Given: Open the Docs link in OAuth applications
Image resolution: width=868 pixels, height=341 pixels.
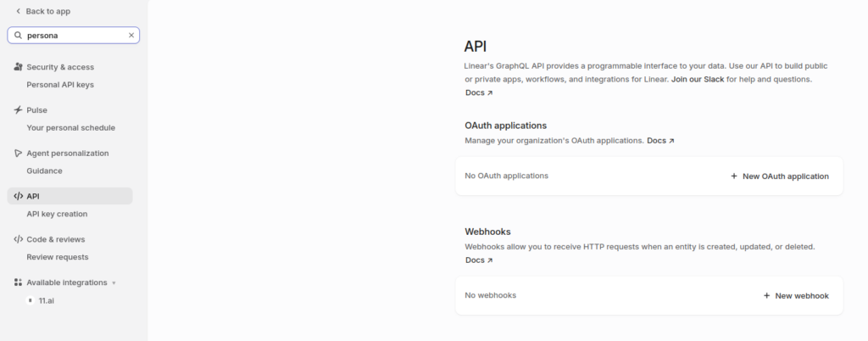Looking at the screenshot, I should tap(660, 141).
